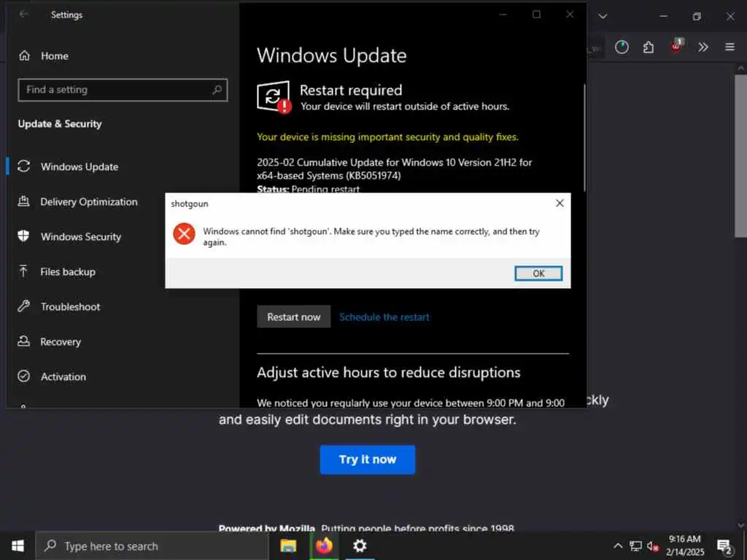Click the network icon in system tray

coord(635,545)
